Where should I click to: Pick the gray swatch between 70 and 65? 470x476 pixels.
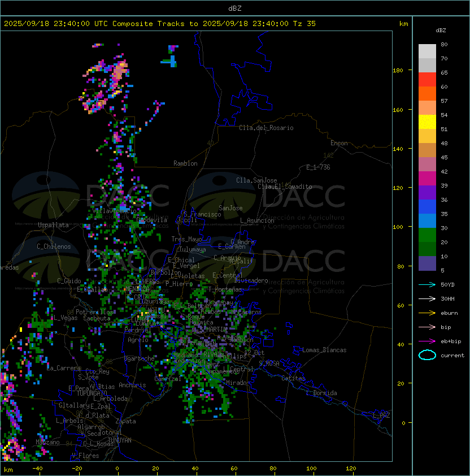(427, 65)
